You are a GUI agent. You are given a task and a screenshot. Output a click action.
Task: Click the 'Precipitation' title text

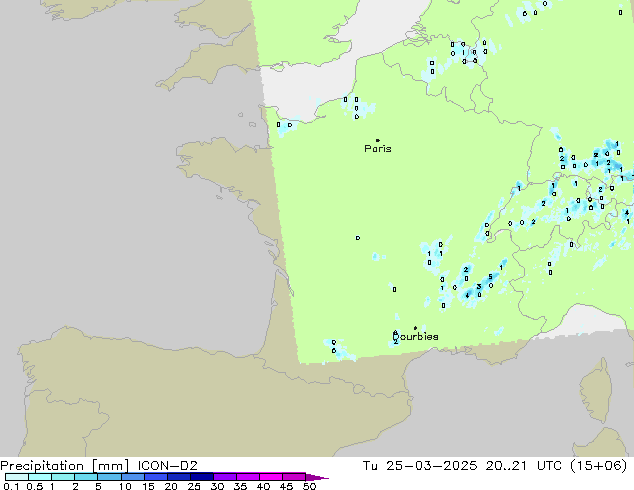pos(42,466)
